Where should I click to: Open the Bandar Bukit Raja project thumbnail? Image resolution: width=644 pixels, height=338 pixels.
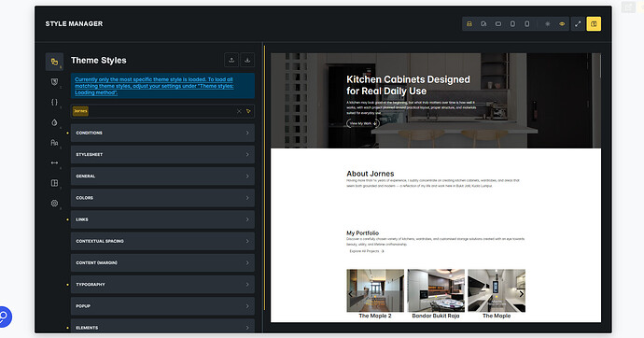pos(436,290)
